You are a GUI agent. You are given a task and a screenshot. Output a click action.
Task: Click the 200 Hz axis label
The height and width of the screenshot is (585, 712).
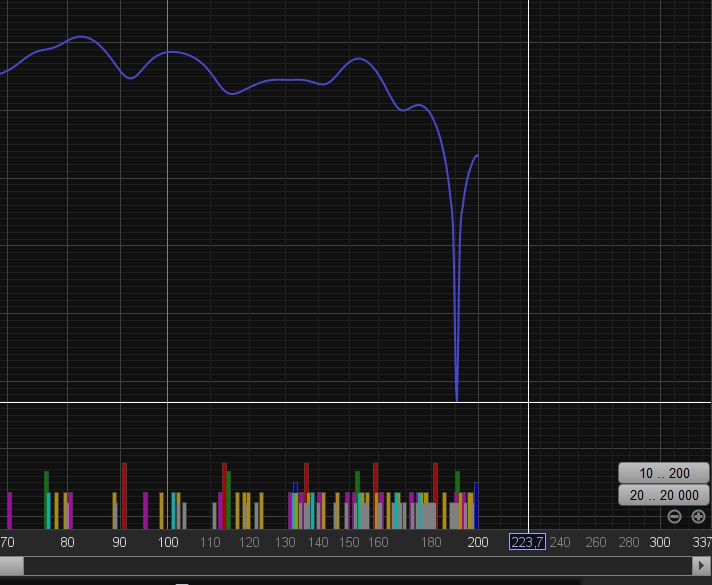pos(478,542)
